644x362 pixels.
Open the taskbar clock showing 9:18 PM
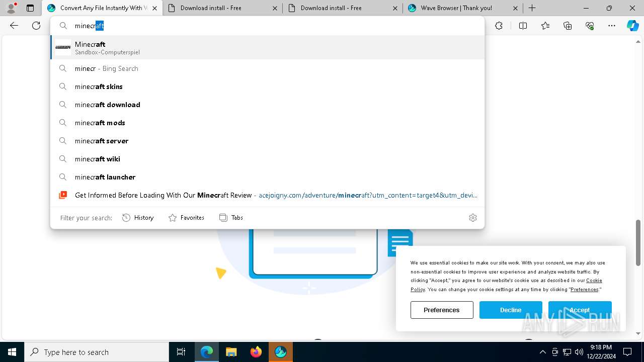pyautogui.click(x=601, y=352)
